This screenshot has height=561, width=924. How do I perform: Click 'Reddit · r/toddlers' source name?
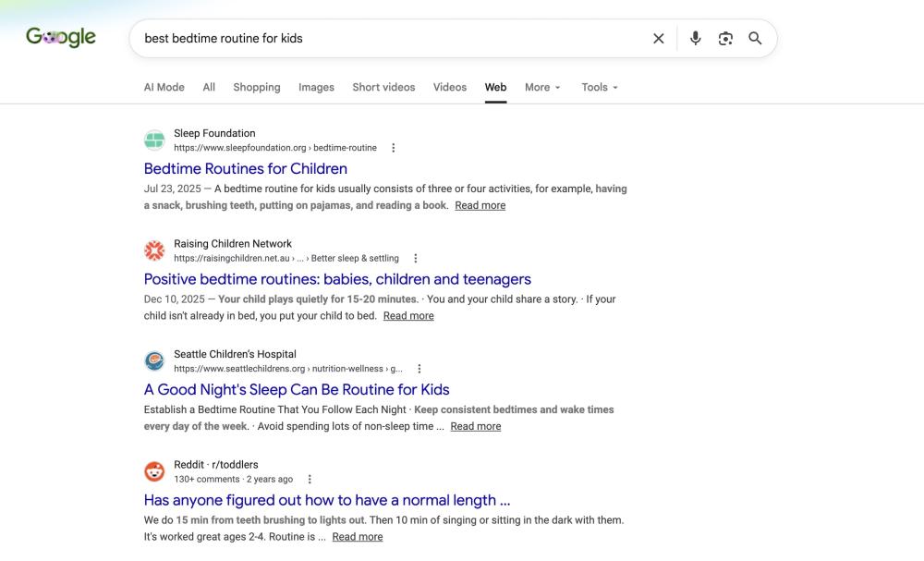tap(215, 465)
